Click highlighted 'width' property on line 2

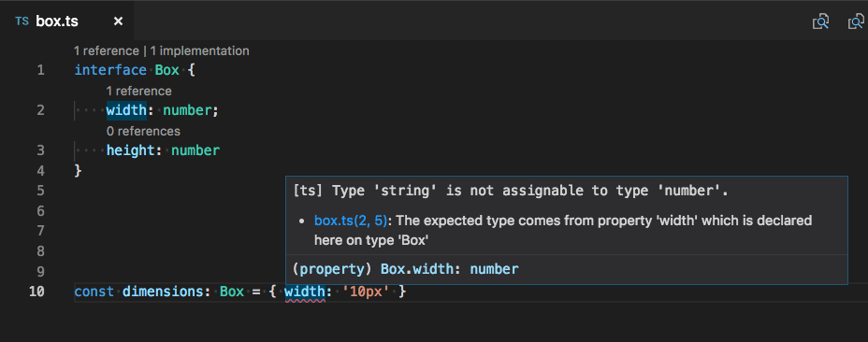[x=126, y=110]
